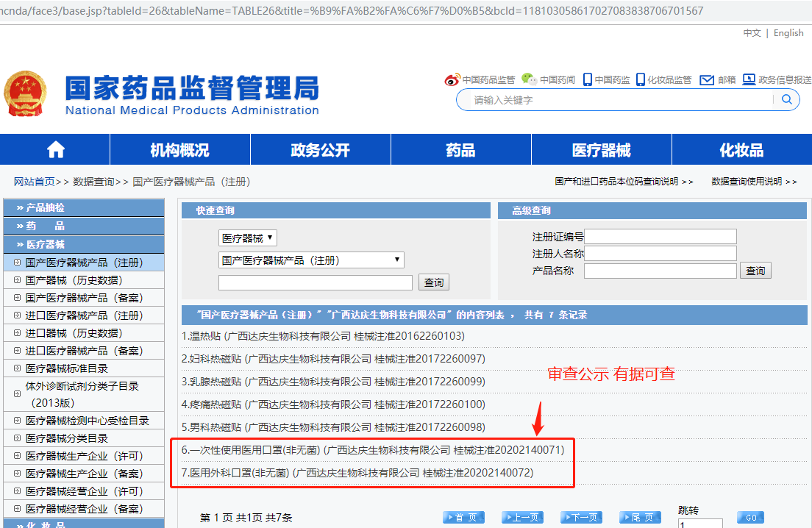The height and width of the screenshot is (528, 812).
Task: Open record 4 疼痛热磁贴
Action: [333, 404]
